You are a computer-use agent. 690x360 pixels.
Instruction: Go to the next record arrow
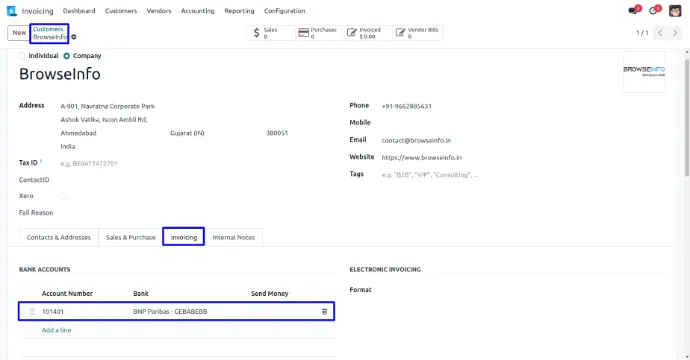pyautogui.click(x=675, y=33)
